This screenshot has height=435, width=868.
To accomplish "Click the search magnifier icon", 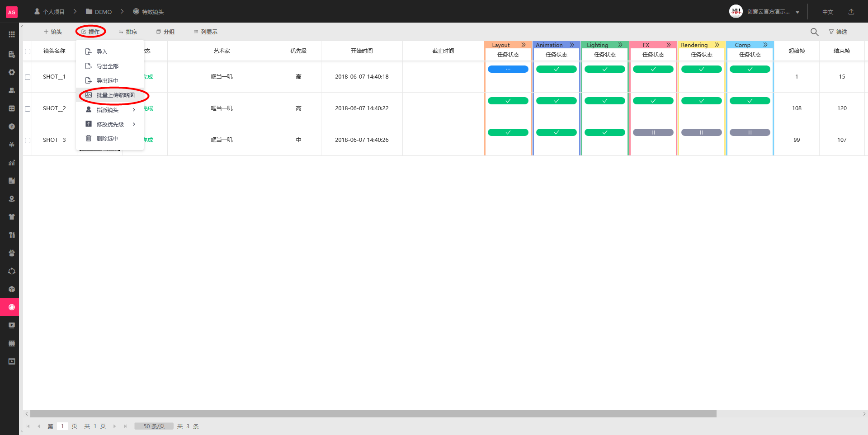I will [x=814, y=32].
